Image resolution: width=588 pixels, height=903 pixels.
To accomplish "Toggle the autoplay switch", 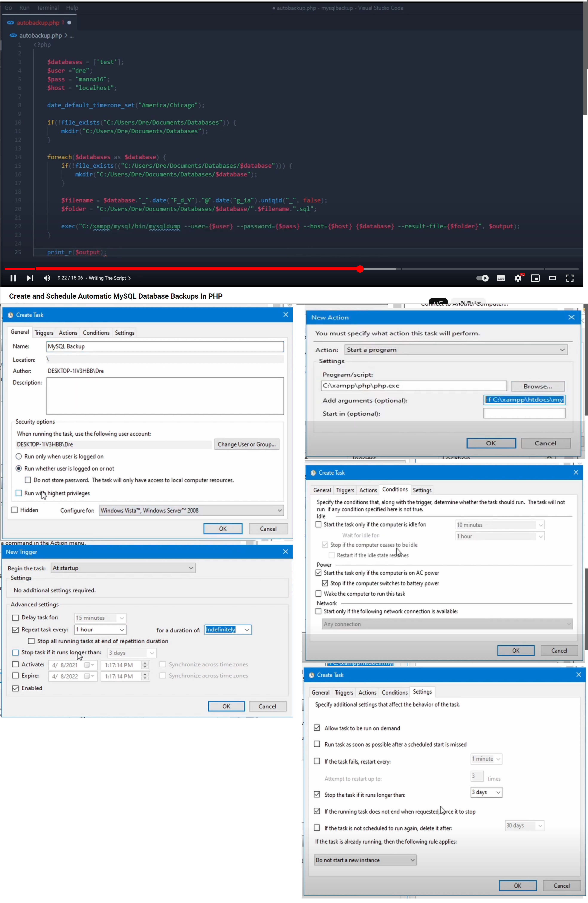I will pos(482,278).
